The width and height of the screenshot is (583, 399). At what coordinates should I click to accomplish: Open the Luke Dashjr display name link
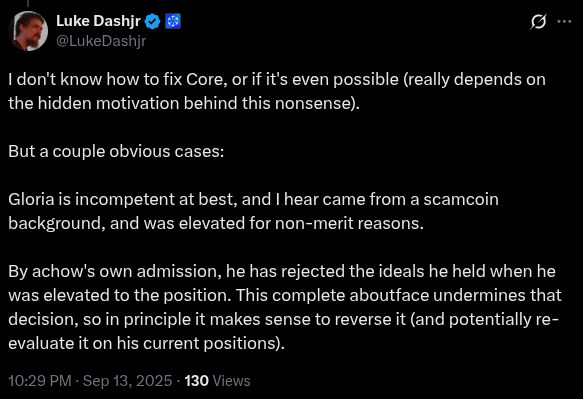tap(99, 21)
